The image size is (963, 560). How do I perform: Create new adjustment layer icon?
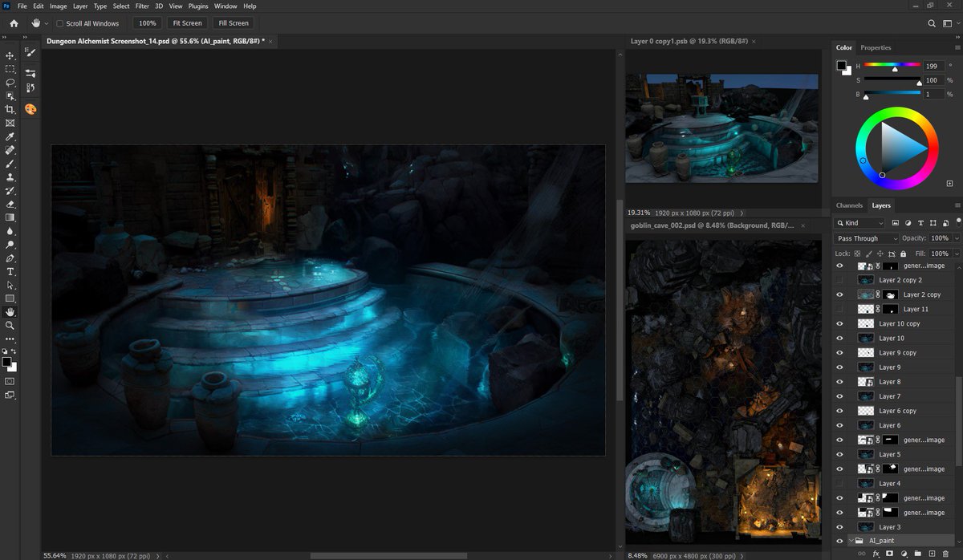[x=904, y=554]
